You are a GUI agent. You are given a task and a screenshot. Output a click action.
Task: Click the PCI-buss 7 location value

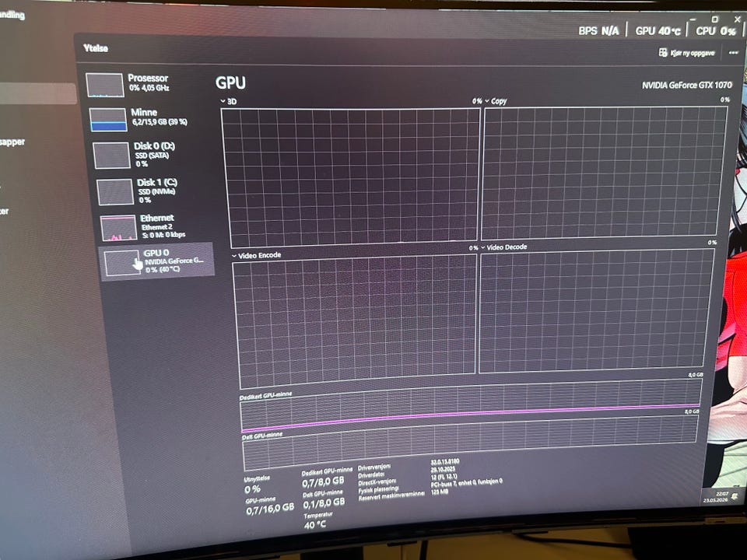(x=466, y=483)
